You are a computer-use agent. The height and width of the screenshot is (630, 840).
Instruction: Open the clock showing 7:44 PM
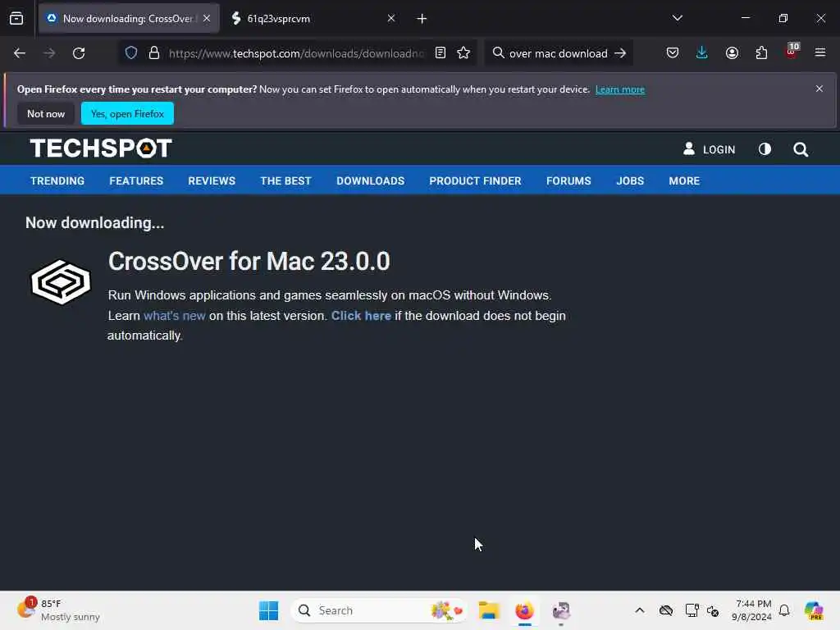[751, 610]
